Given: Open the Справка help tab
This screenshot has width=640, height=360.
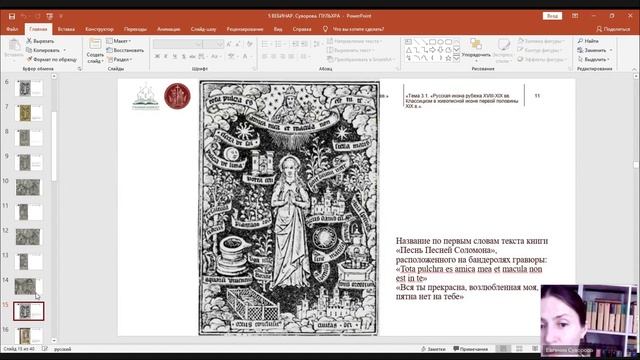Looking at the screenshot, I should pyautogui.click(x=302, y=29).
